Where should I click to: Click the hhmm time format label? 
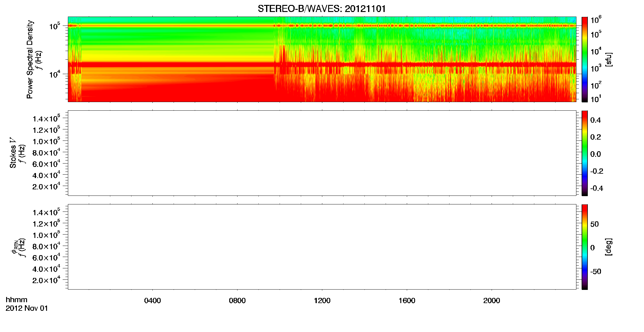(17, 300)
